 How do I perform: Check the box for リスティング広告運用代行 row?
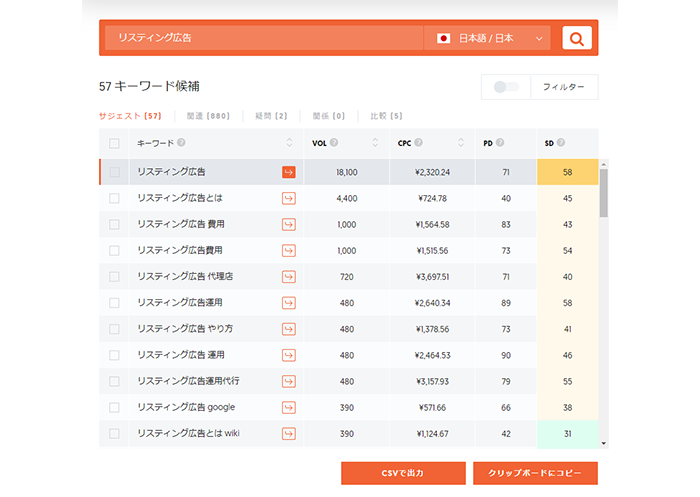[x=114, y=381]
